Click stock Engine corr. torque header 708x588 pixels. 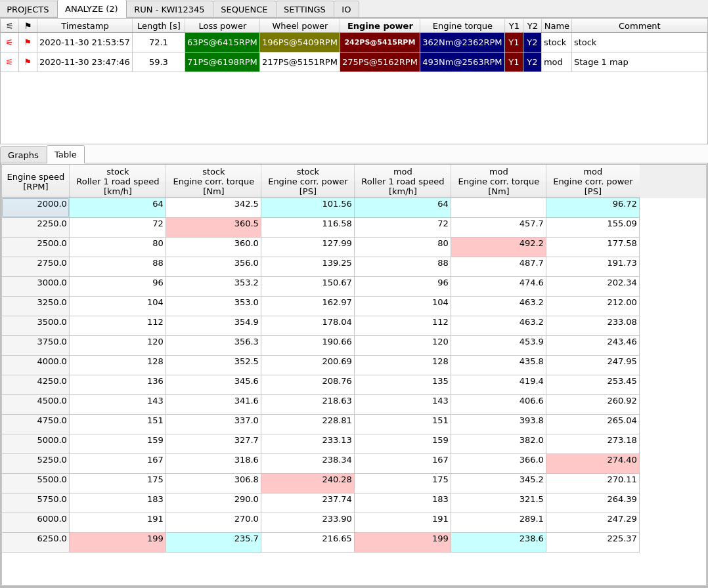(213, 181)
